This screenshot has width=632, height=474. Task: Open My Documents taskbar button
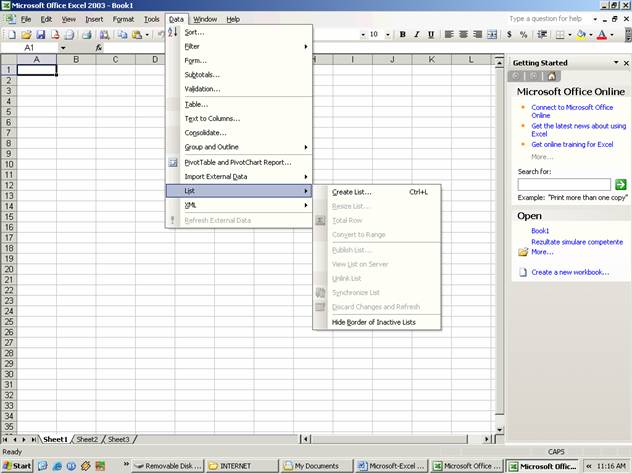coord(316,466)
